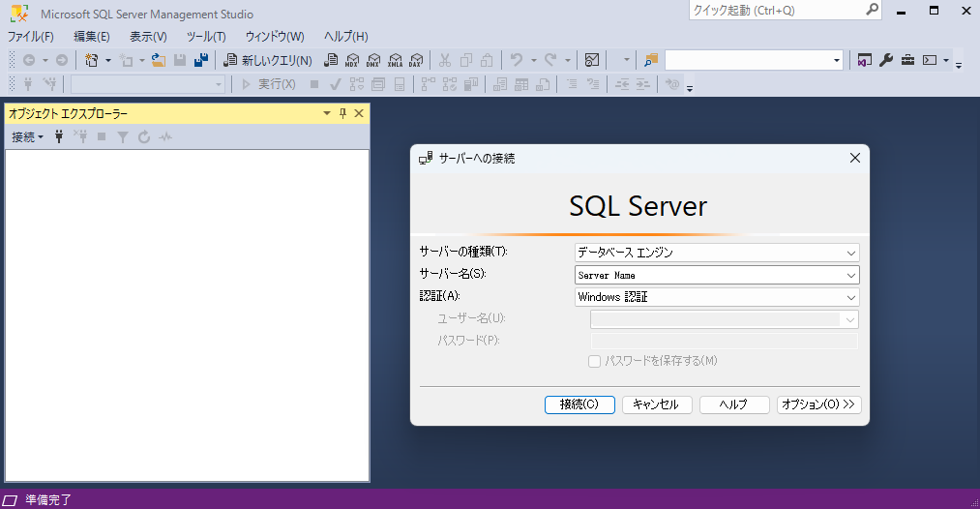Open the 表示(V) menu
The height and width of the screenshot is (509, 980).
click(x=148, y=36)
